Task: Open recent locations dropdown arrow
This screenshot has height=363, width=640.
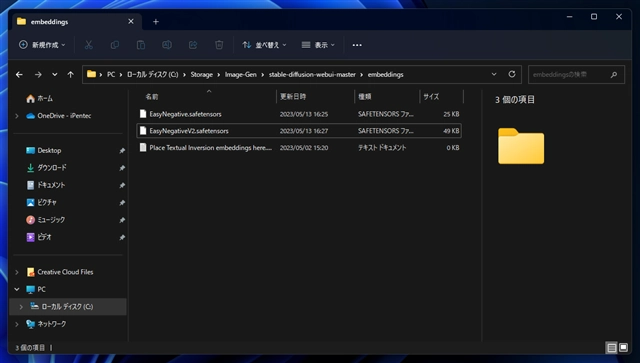Action: point(54,74)
